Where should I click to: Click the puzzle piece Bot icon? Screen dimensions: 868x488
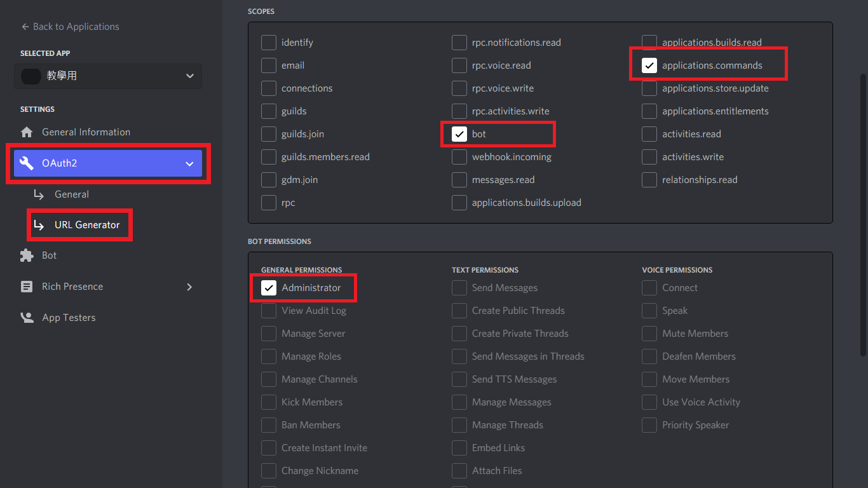click(x=27, y=255)
